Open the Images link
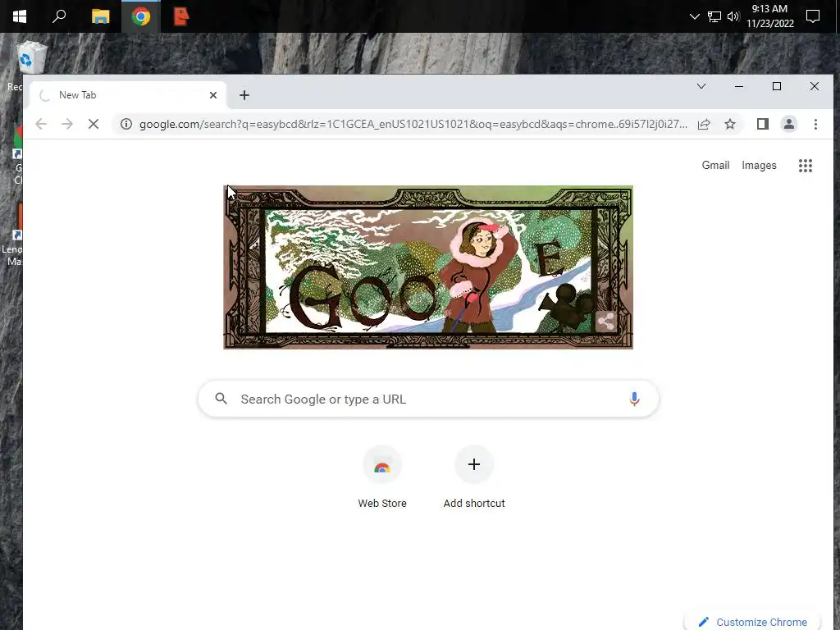 point(759,166)
